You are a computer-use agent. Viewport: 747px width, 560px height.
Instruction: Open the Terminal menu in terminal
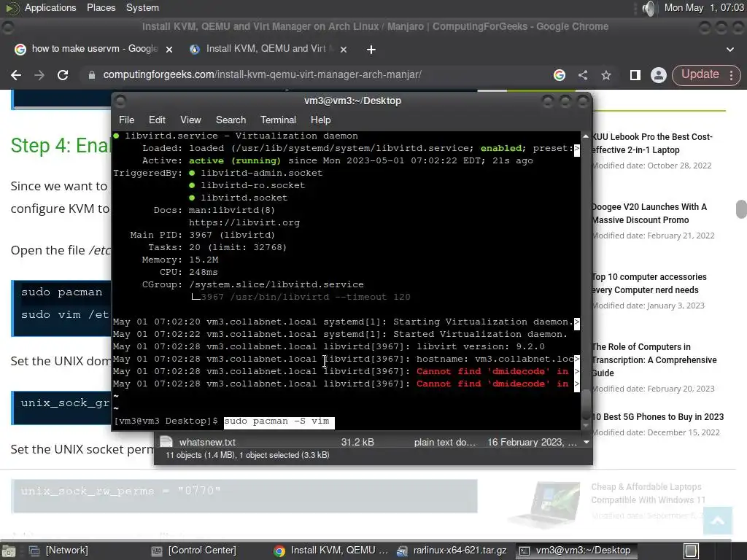pos(278,120)
